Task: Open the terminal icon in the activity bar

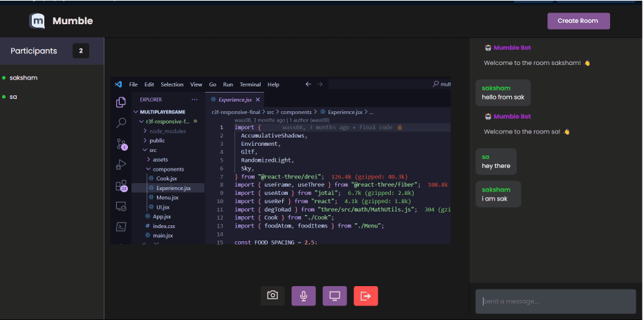Action: (x=121, y=227)
